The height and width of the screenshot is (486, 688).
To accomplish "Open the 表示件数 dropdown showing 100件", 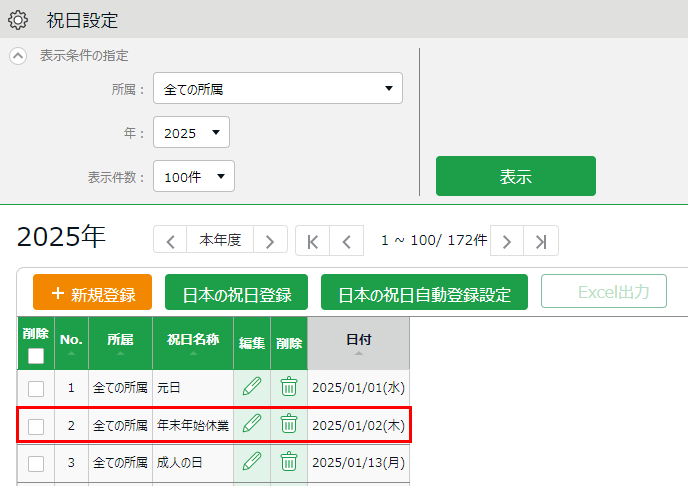I will 193,177.
